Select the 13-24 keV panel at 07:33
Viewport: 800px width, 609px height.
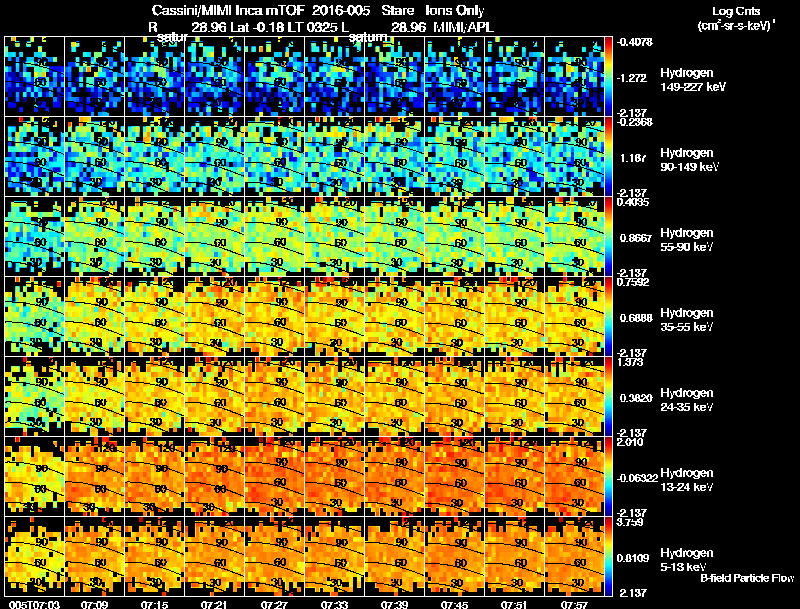[334, 476]
